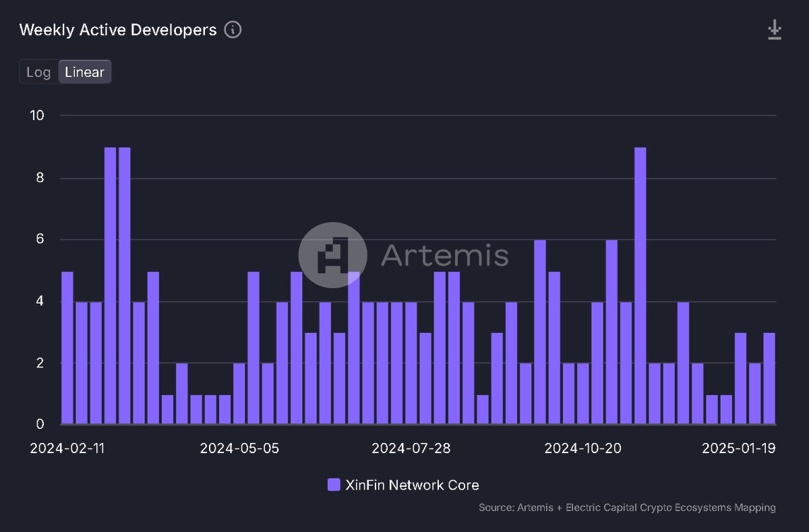Click the info icon beside Weekly Active Developers
Screen dimensions: 809x532
[233, 30]
